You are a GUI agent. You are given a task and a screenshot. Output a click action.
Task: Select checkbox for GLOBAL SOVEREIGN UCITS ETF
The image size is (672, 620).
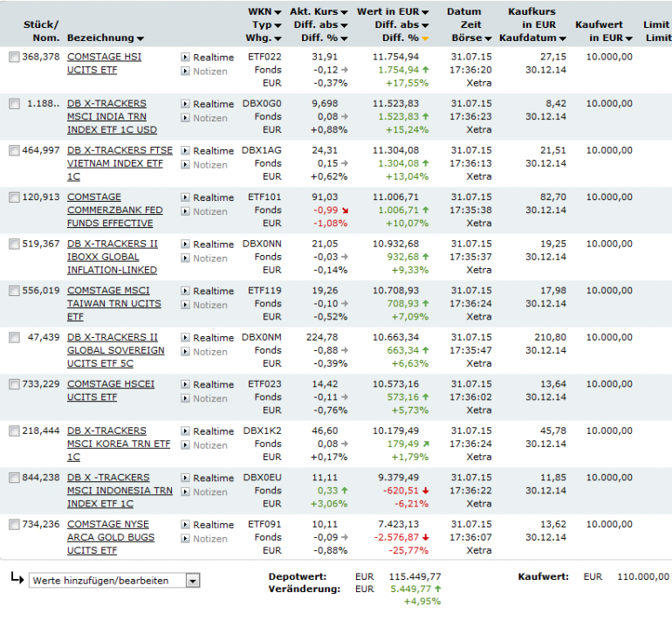(x=14, y=337)
